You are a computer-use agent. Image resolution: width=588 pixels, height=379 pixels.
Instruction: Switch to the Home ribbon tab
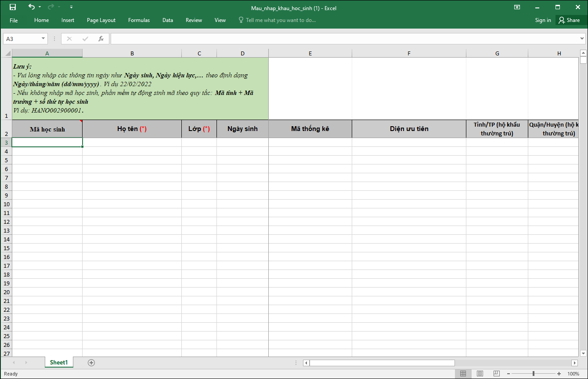[42, 20]
